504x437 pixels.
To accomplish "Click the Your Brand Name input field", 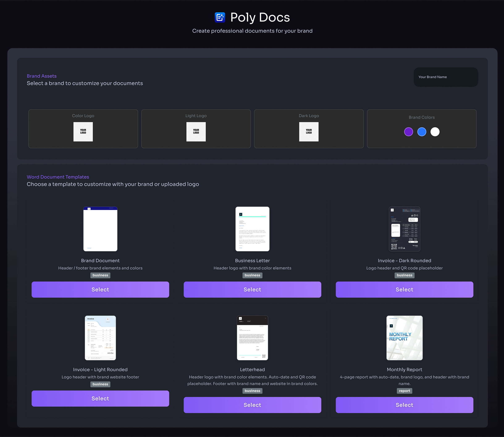I will coord(446,77).
